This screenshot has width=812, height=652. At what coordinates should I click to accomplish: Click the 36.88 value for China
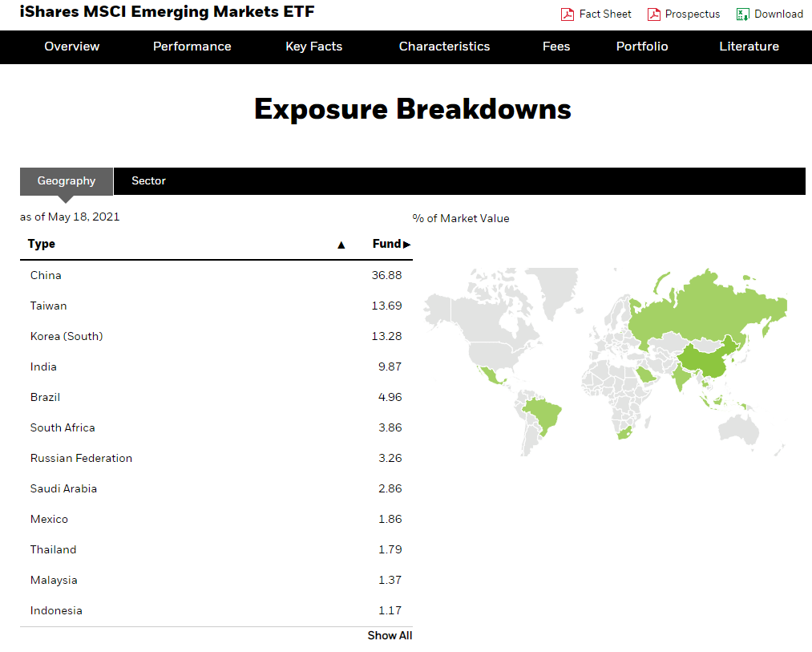(386, 275)
